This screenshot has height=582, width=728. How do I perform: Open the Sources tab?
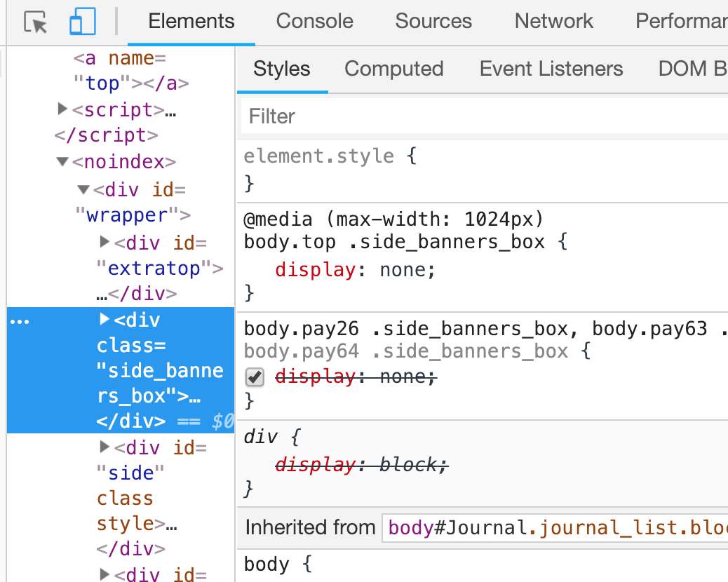coord(433,21)
